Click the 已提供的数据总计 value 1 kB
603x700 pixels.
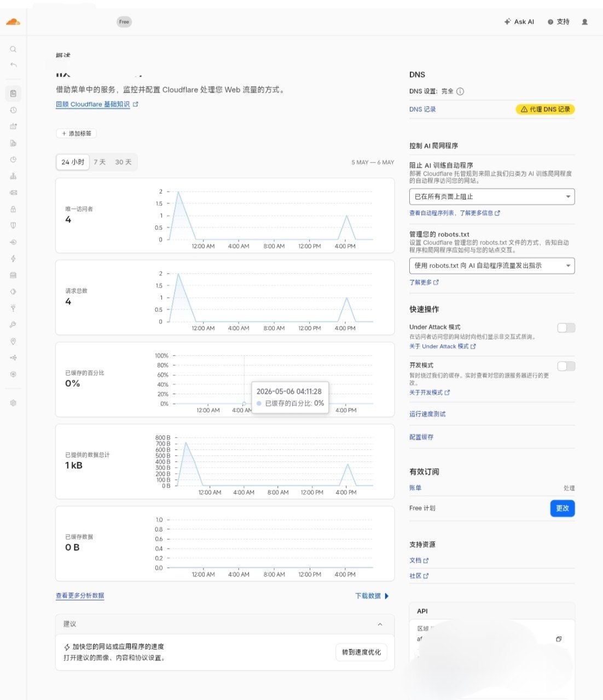tap(74, 465)
